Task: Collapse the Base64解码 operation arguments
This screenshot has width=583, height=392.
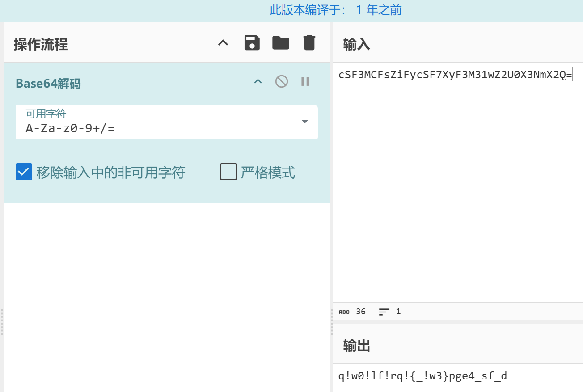Action: pos(258,82)
